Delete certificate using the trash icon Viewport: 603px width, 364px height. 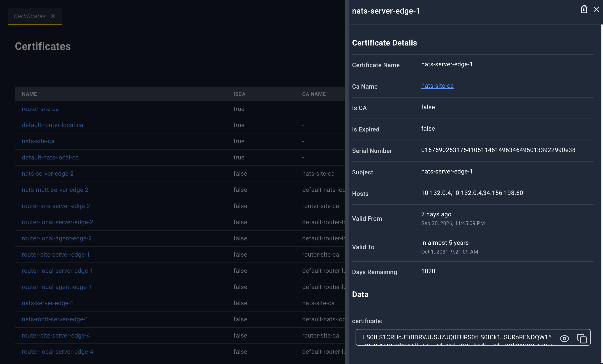click(584, 9)
